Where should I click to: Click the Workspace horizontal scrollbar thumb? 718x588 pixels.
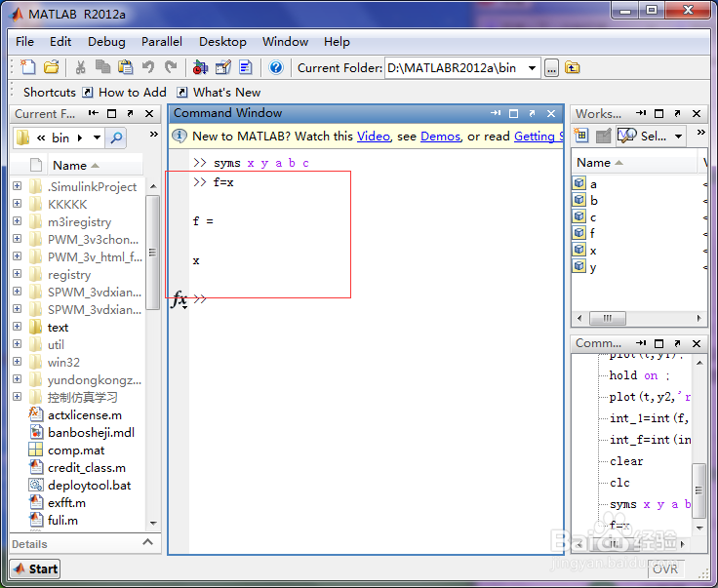click(607, 318)
